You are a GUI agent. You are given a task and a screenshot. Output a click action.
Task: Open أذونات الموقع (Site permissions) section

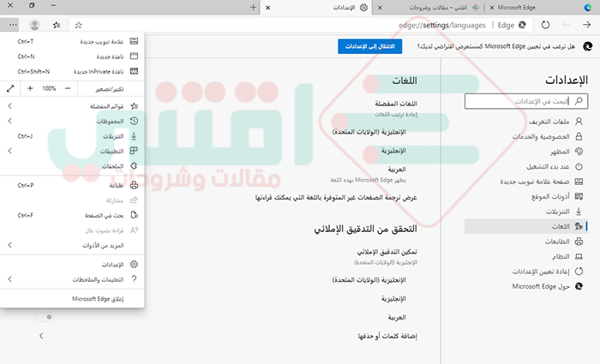[x=526, y=196]
